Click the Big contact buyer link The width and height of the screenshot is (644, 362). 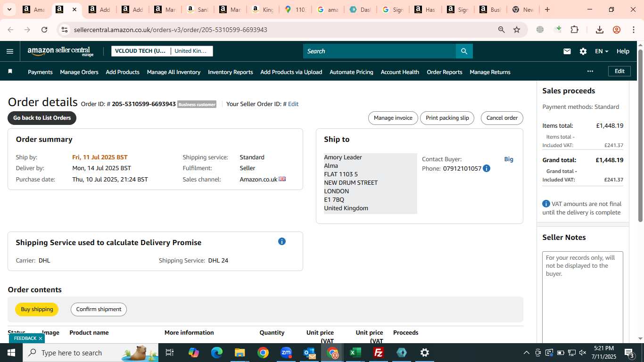[x=509, y=159]
